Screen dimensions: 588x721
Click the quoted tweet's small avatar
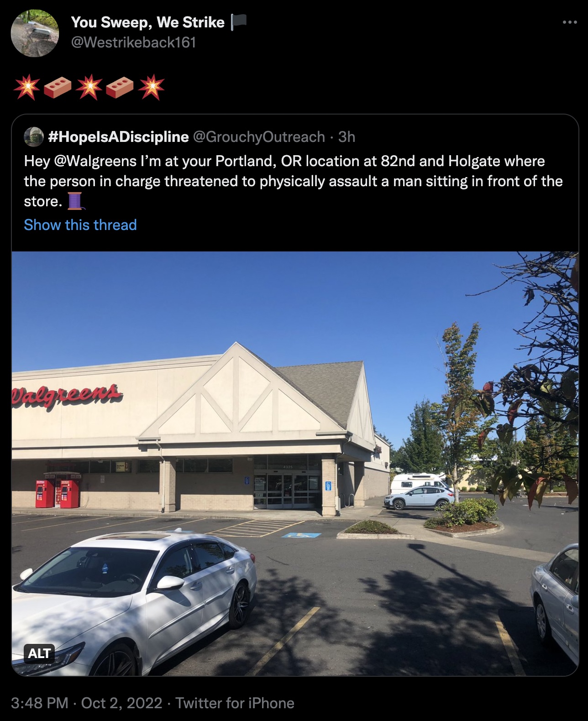click(34, 137)
